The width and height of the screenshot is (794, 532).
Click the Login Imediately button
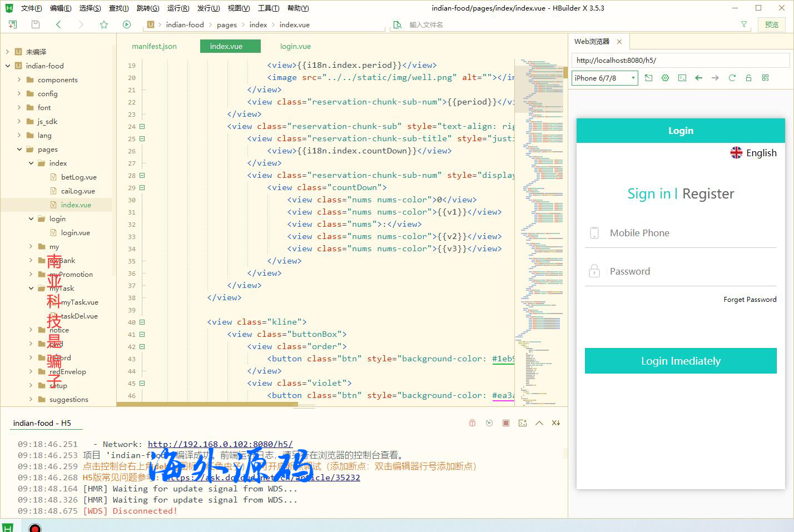pos(681,361)
